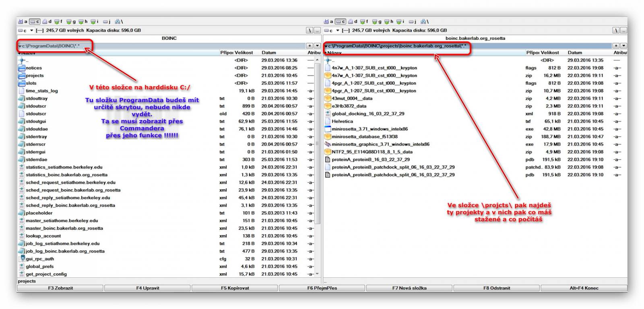Screen dimensions: 644x309
Task: Click the left panel path c:\ProgramData\BOINC
Action: click(51, 46)
